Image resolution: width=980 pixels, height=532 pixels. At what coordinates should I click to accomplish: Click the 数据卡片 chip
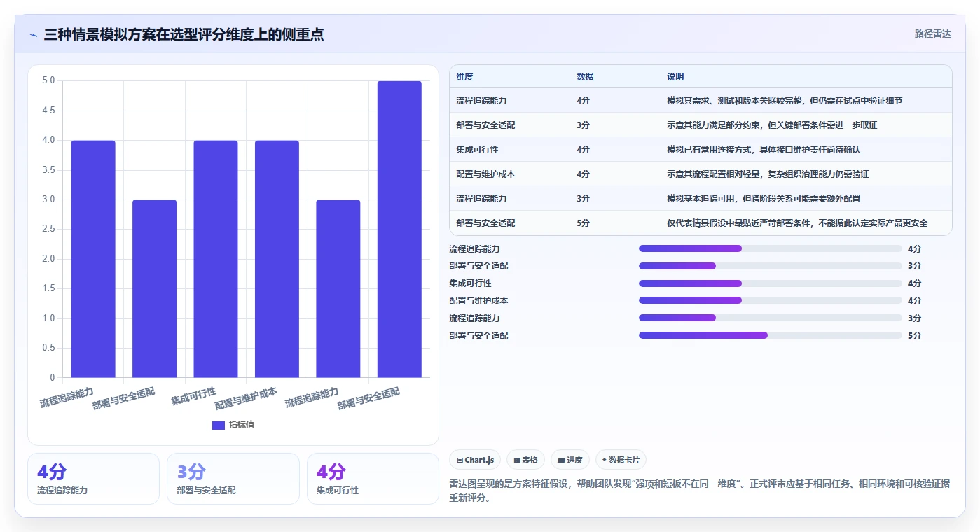click(621, 460)
